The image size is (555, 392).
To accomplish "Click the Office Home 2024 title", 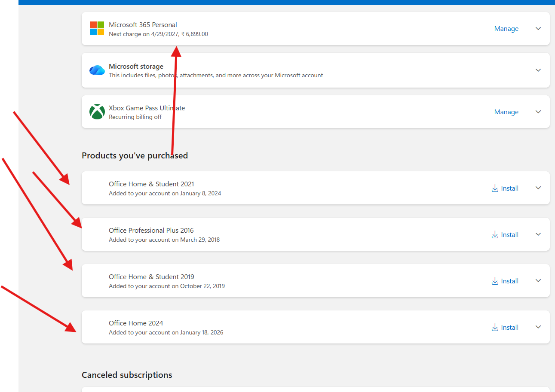I will (136, 323).
